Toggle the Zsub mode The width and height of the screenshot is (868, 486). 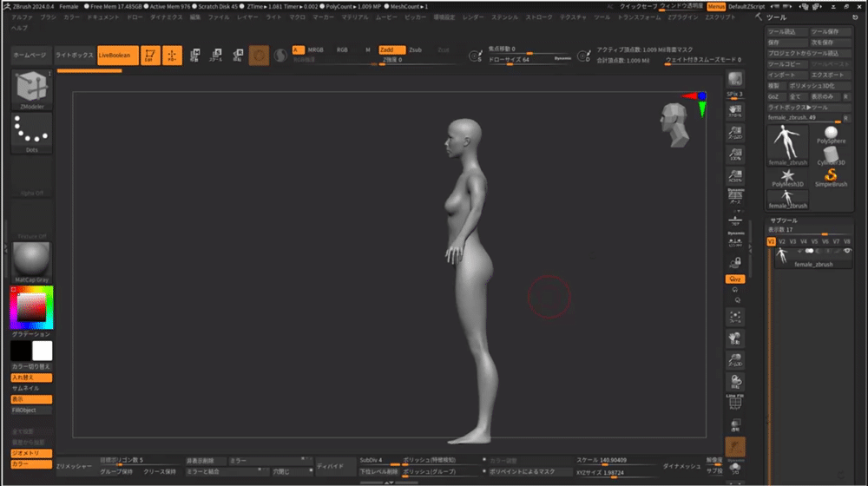[x=415, y=49]
